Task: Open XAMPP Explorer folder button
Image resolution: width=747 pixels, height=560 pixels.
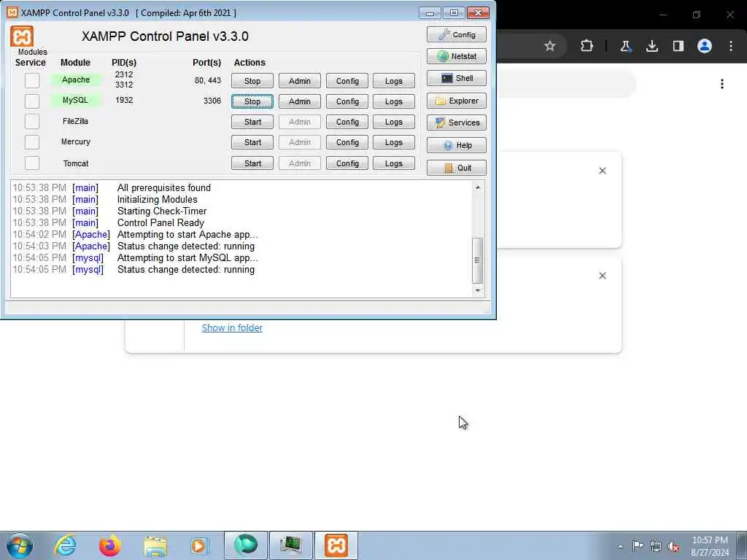Action: point(457,101)
